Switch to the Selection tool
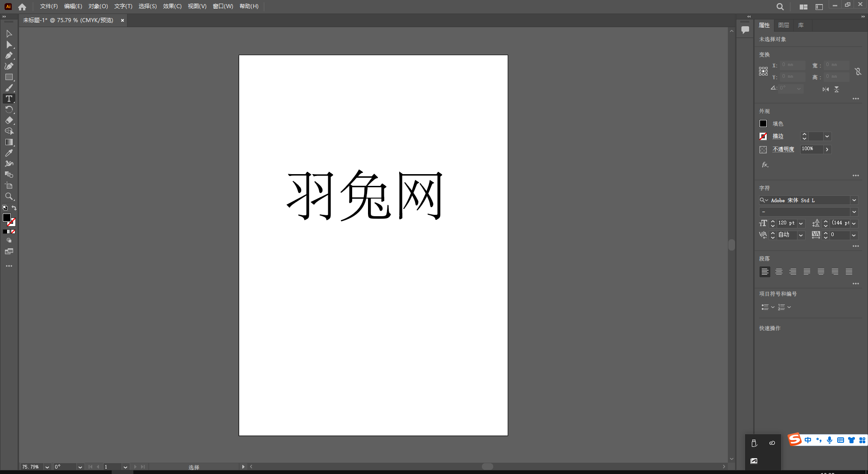Screen dimensions: 868x474 coord(9,34)
